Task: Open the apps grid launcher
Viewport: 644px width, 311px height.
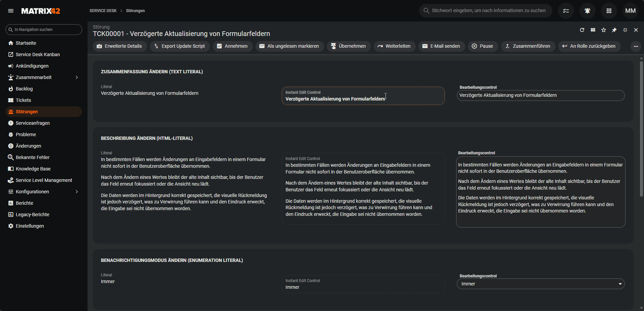Action: tap(609, 11)
